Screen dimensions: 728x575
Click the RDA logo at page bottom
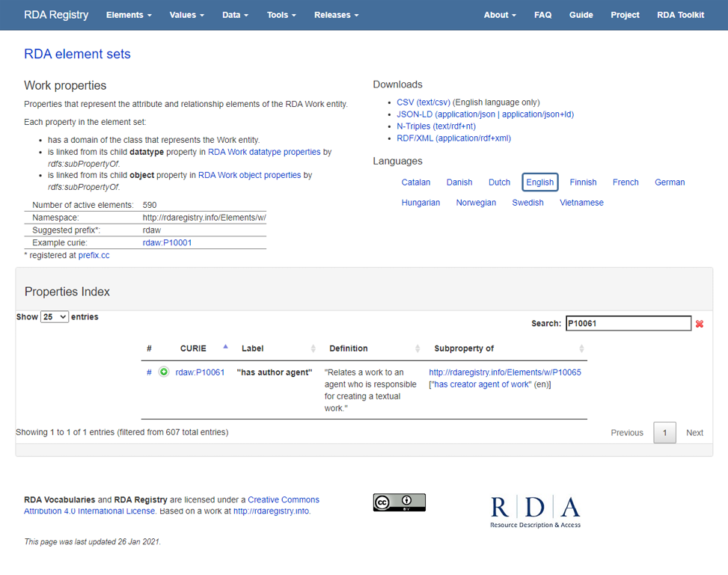[535, 511]
